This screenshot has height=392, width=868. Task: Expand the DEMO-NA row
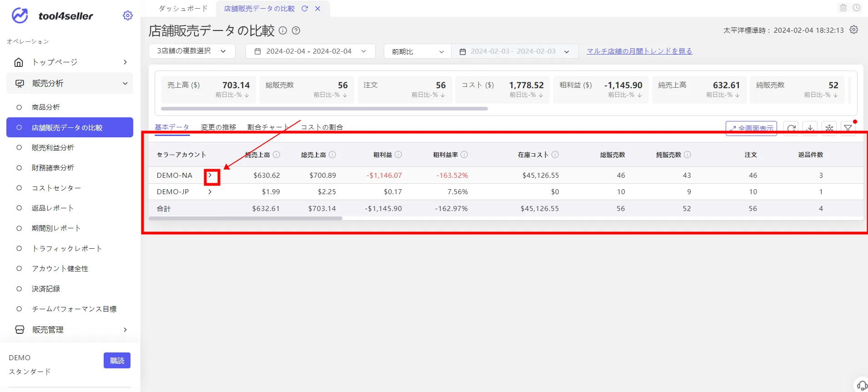(x=210, y=175)
